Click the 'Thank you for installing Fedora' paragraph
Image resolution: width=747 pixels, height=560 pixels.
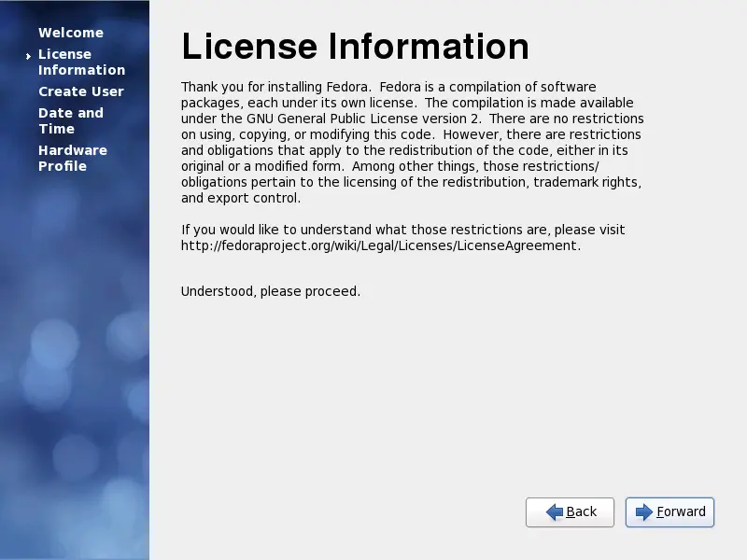413,142
